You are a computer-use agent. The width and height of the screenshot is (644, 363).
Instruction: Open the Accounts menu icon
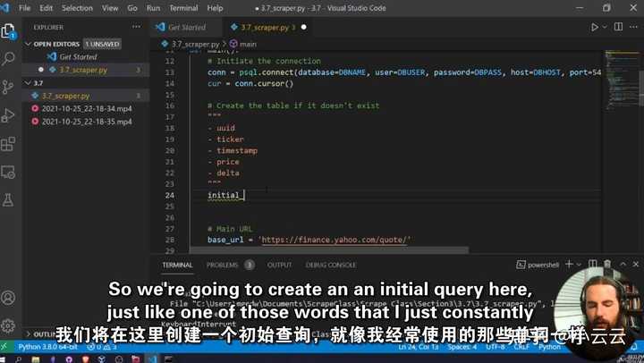8,298
